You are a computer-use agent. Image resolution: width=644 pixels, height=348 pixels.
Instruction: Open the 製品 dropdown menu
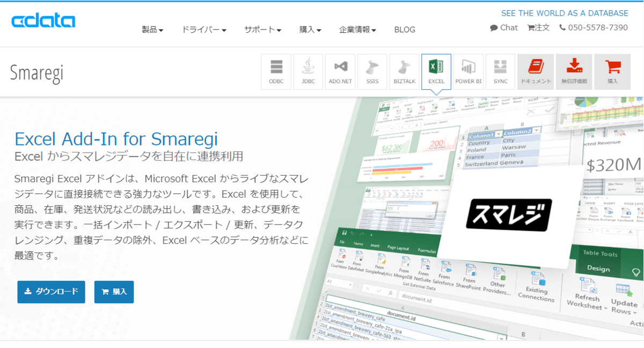(152, 30)
